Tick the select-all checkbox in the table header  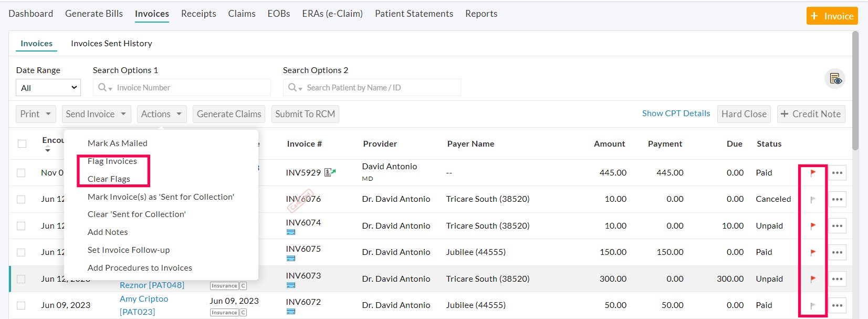click(x=22, y=143)
